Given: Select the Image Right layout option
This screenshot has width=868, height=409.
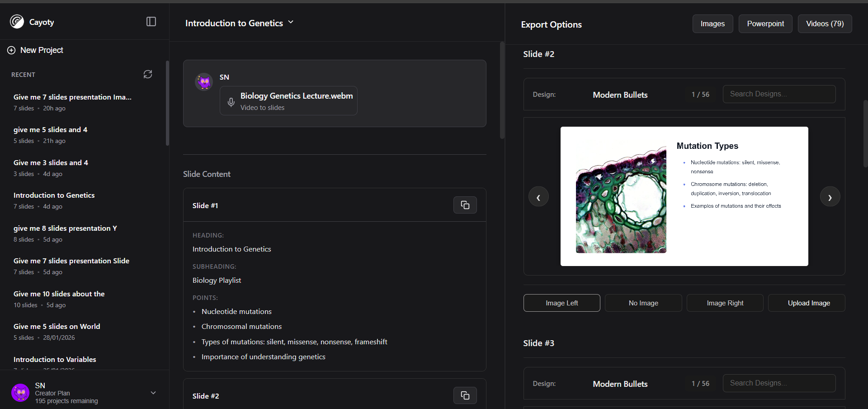Looking at the screenshot, I should 725,303.
